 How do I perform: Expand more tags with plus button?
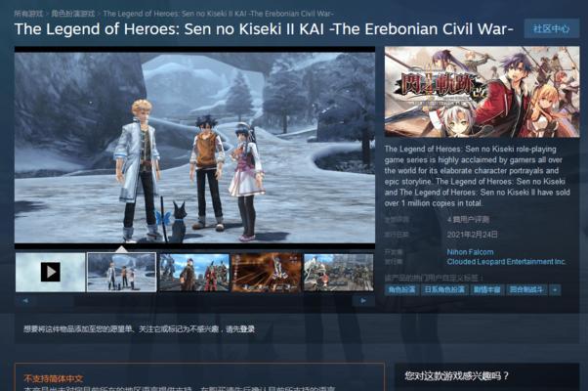pos(555,289)
